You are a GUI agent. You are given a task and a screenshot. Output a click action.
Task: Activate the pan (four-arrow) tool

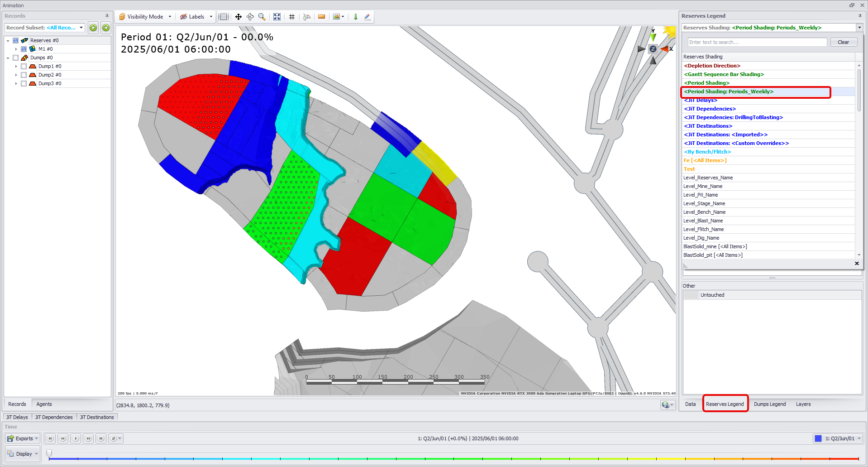pyautogui.click(x=238, y=17)
